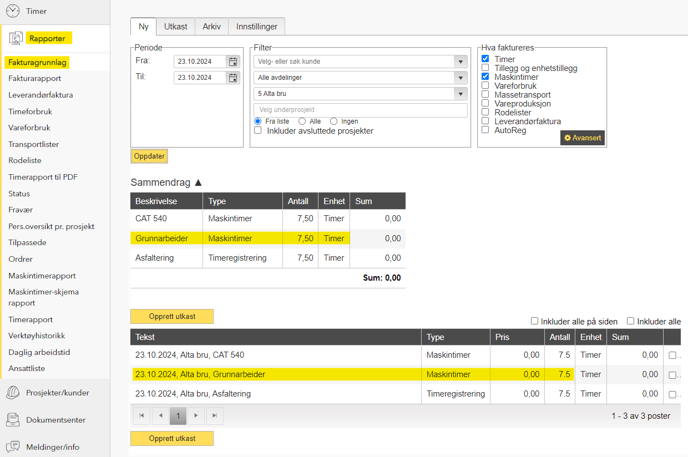Screen dimensions: 688x457
Task: Switch to the Arkiv tab
Action: [211, 27]
